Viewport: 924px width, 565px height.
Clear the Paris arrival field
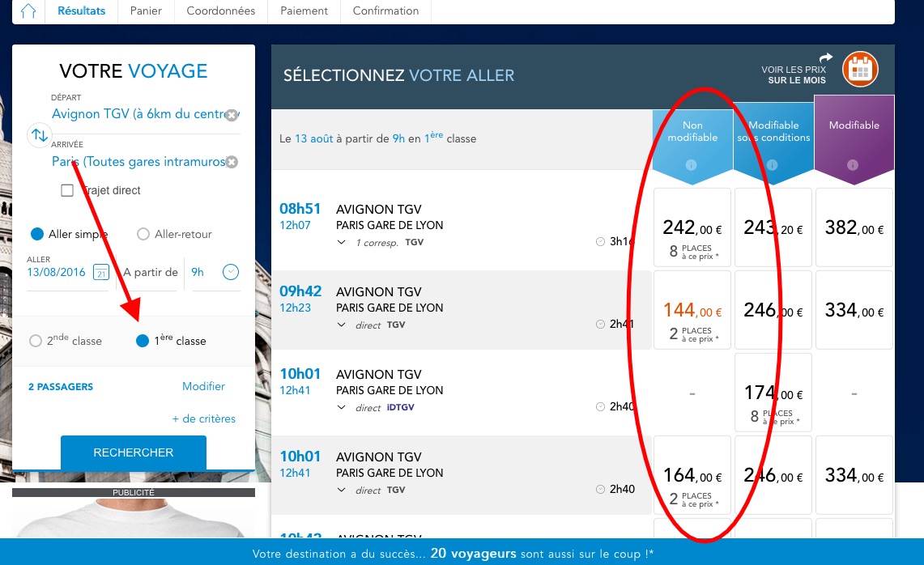(x=232, y=163)
